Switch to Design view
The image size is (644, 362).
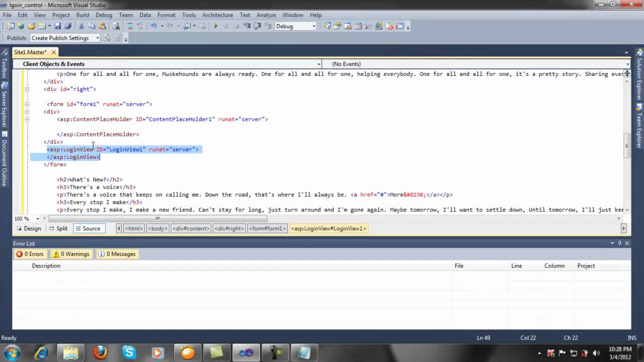point(28,228)
